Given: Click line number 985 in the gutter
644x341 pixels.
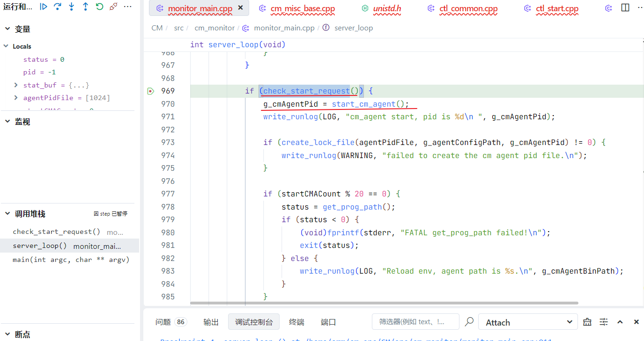Looking at the screenshot, I should coord(167,297).
